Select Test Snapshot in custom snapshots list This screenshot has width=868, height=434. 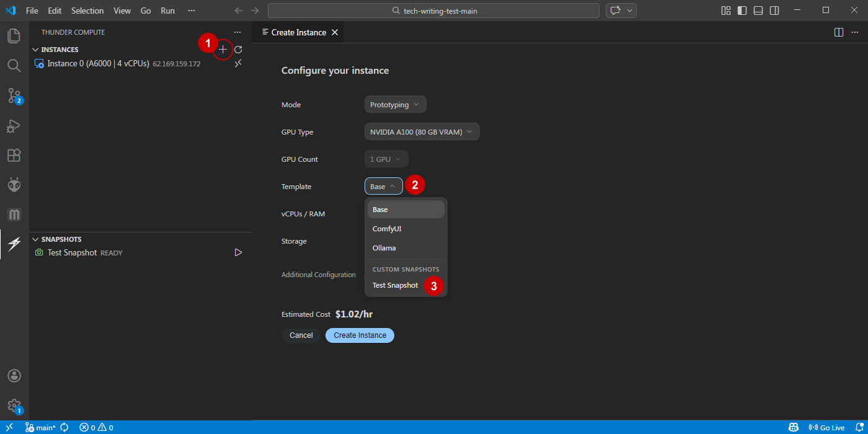click(x=406, y=285)
